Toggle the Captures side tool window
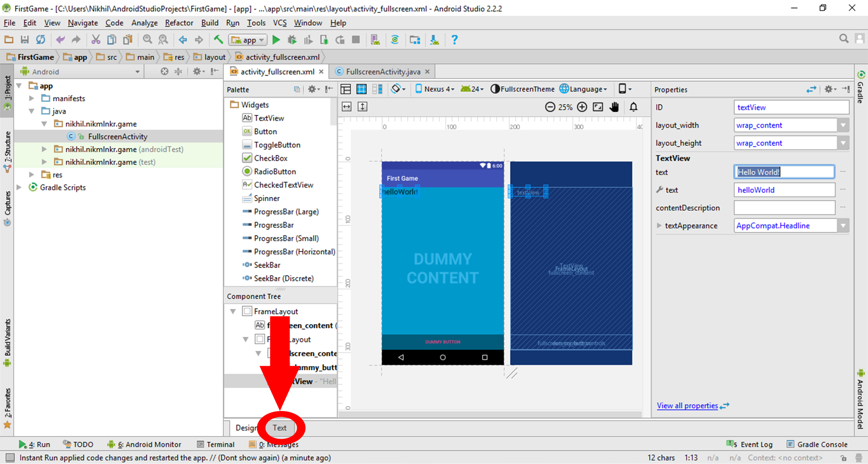This screenshot has height=464, width=868. [x=7, y=209]
